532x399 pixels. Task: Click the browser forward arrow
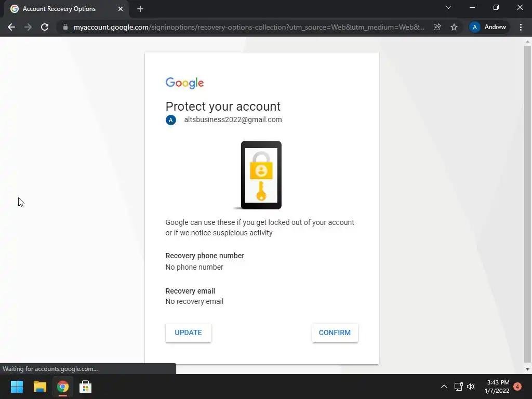point(28,27)
